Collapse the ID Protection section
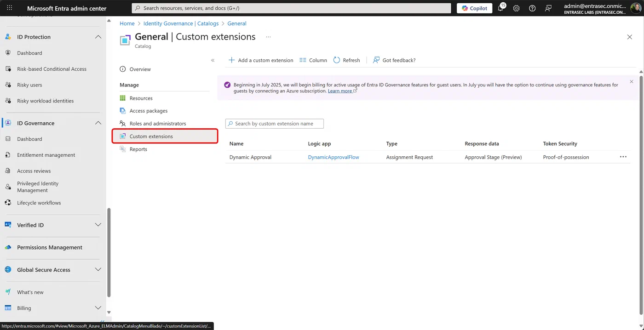The image size is (644, 330). click(x=98, y=37)
